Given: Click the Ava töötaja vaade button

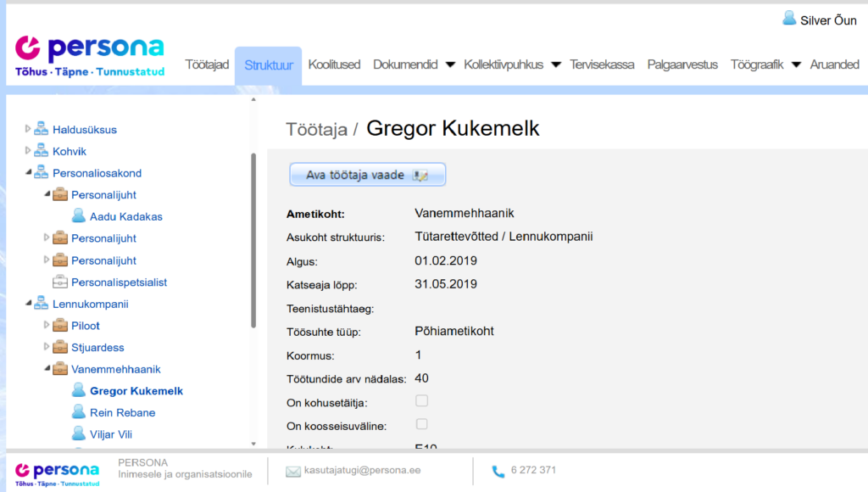Looking at the screenshot, I should coord(367,174).
